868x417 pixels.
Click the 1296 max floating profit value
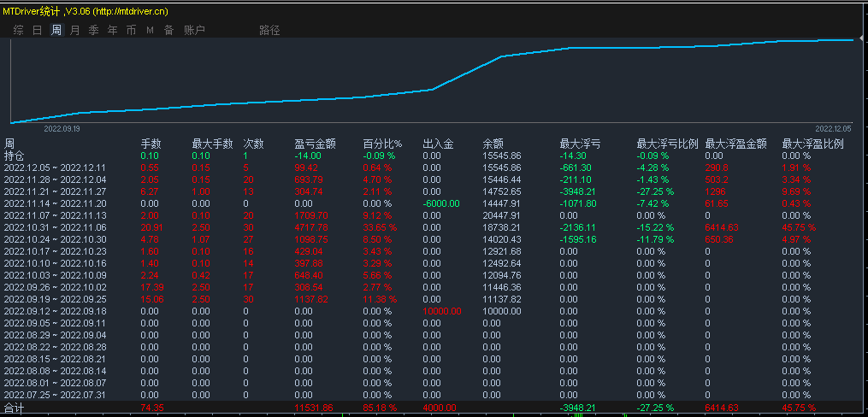715,191
